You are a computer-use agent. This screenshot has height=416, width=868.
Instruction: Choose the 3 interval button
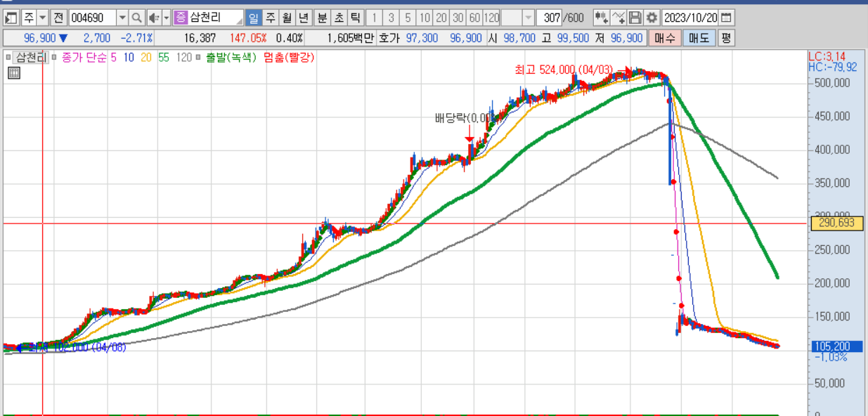tap(391, 18)
